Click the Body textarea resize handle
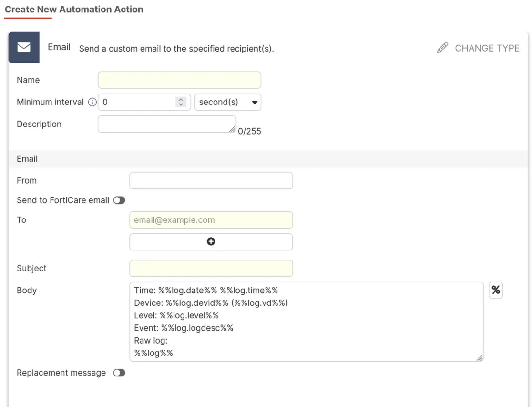The image size is (532, 407). (x=480, y=357)
